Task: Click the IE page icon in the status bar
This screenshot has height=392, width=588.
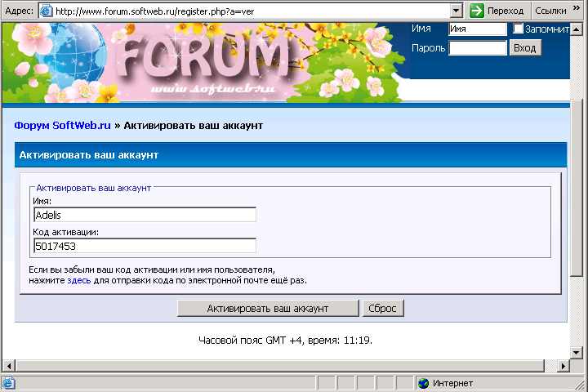Action: point(8,383)
